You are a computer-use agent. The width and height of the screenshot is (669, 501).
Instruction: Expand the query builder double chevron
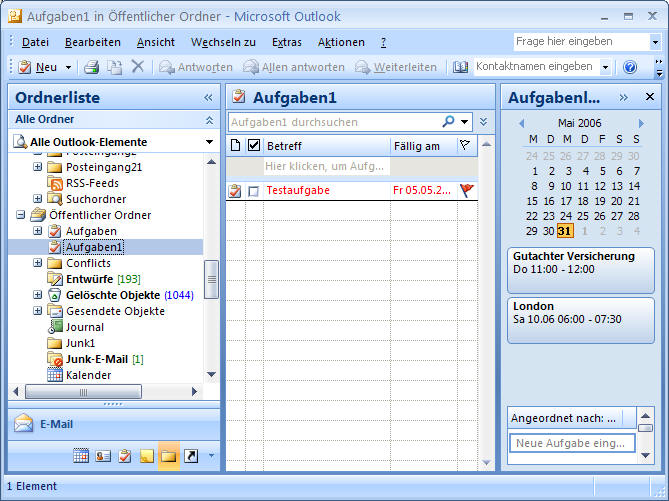[x=483, y=122]
